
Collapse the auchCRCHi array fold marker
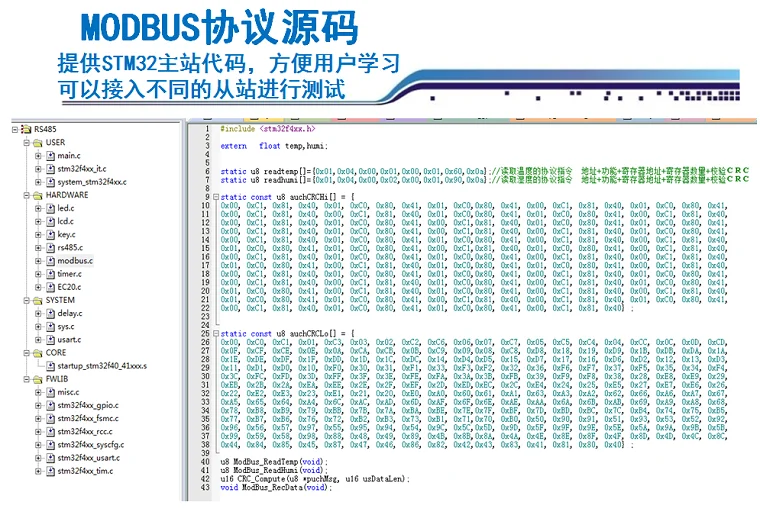coord(216,197)
